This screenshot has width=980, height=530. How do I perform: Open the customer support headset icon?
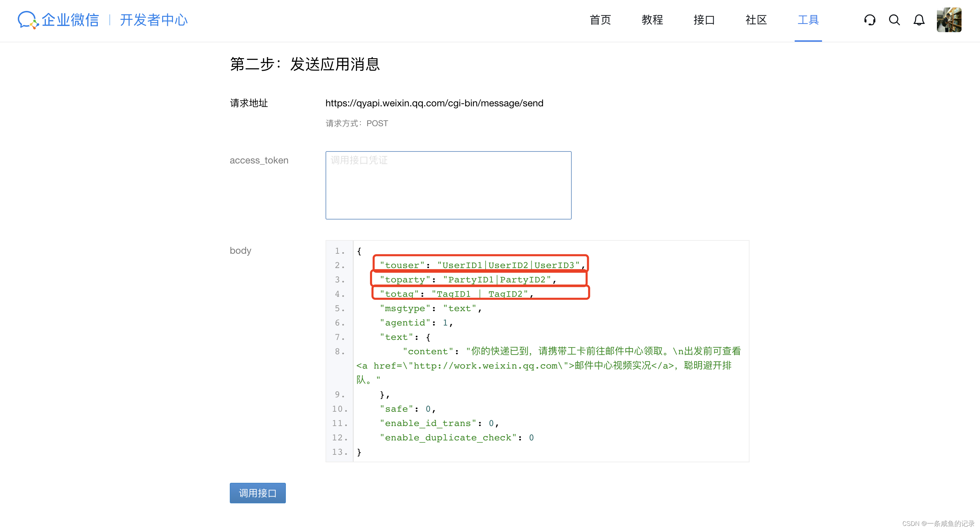[x=870, y=20]
